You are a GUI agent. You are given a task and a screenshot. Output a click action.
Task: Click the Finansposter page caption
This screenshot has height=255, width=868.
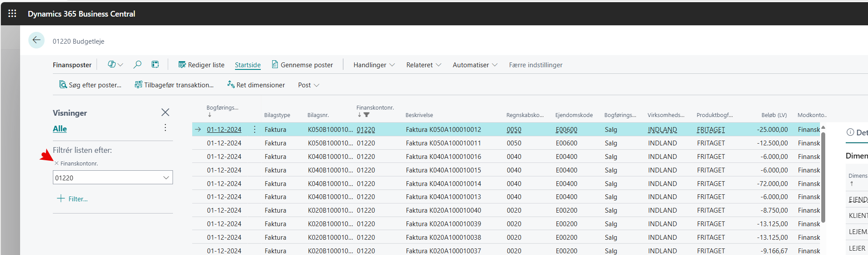tap(72, 65)
